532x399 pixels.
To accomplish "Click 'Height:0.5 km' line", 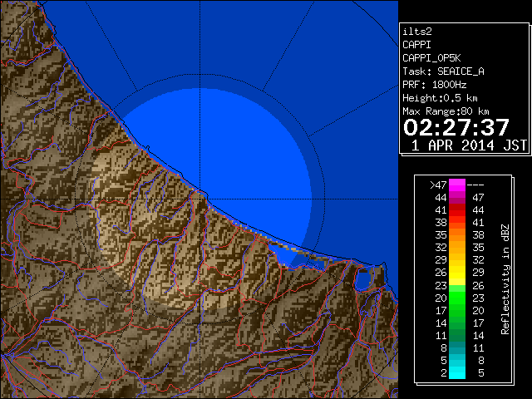I will point(440,98).
